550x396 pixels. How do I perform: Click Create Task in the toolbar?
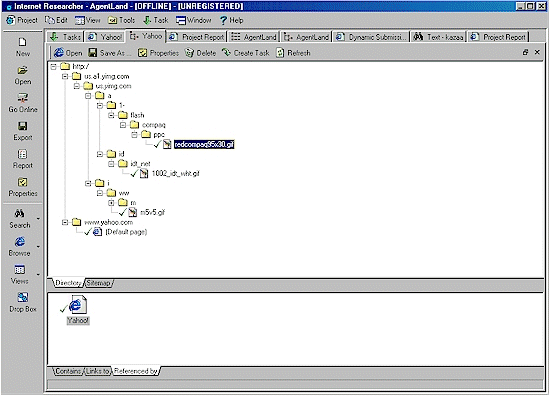point(246,53)
